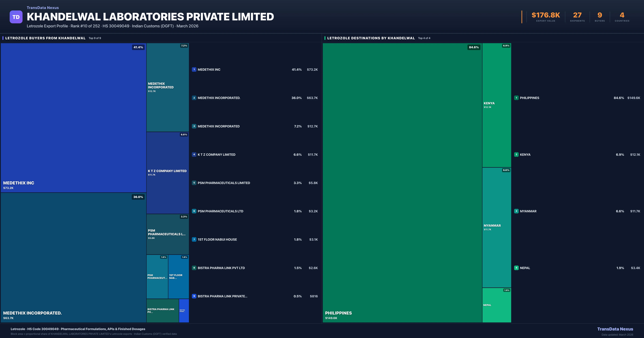Select the MEDETHIX INC treemap block
644x338 pixels.
[x=73, y=117]
